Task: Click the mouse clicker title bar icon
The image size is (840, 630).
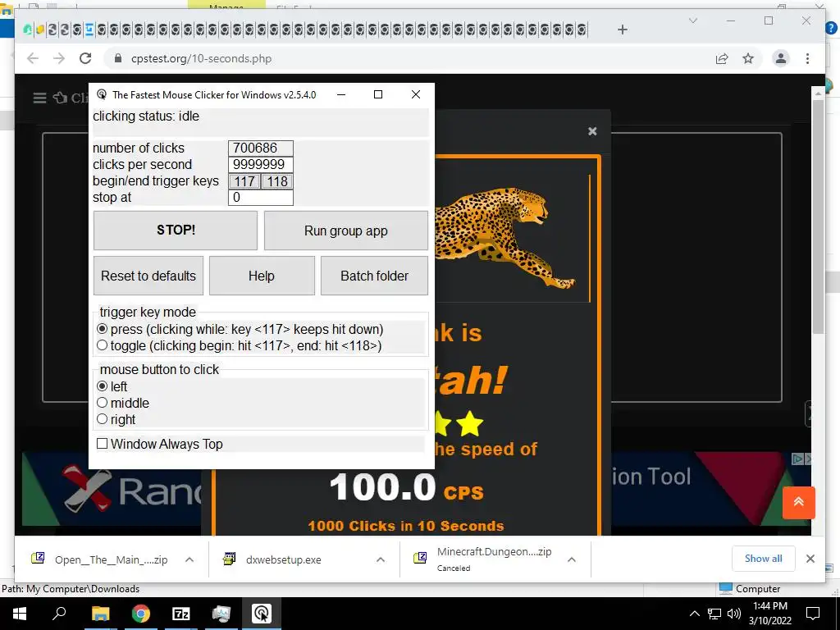Action: coord(101,95)
